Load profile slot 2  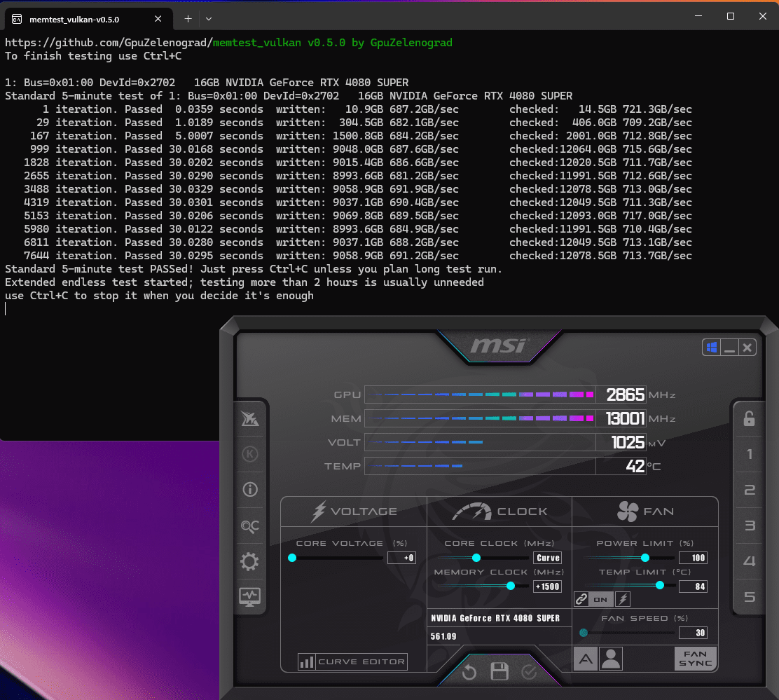749,490
